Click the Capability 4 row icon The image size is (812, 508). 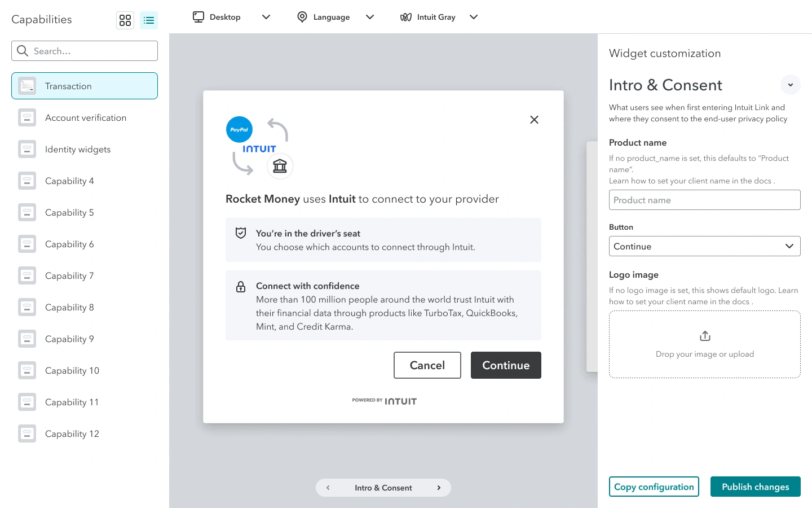(27, 181)
